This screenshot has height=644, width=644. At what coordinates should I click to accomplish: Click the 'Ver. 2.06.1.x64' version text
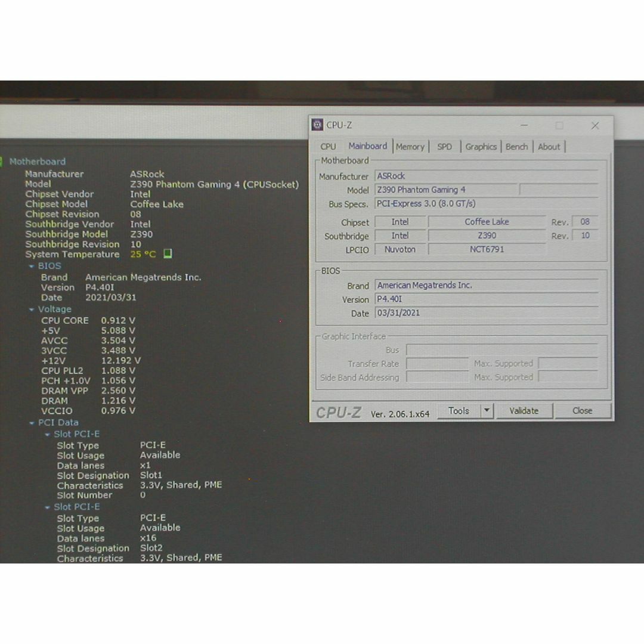click(x=400, y=414)
